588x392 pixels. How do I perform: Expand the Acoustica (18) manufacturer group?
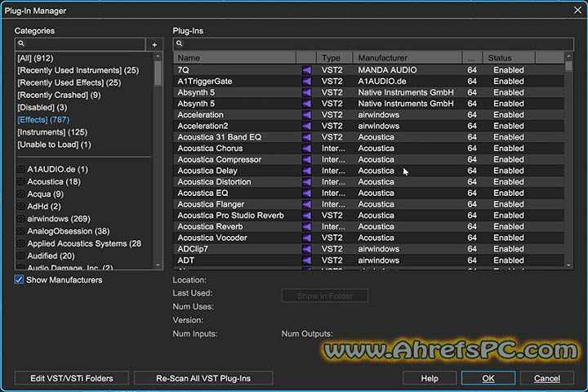[21, 182]
